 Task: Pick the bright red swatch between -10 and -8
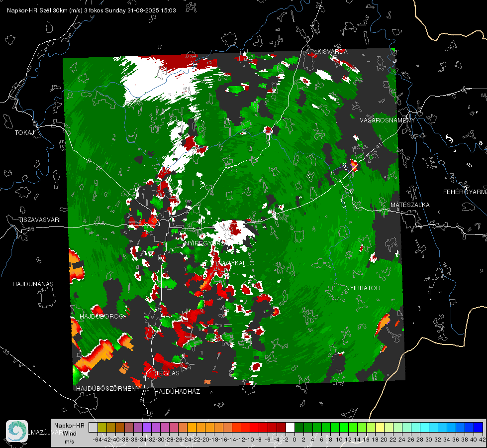[254, 428]
